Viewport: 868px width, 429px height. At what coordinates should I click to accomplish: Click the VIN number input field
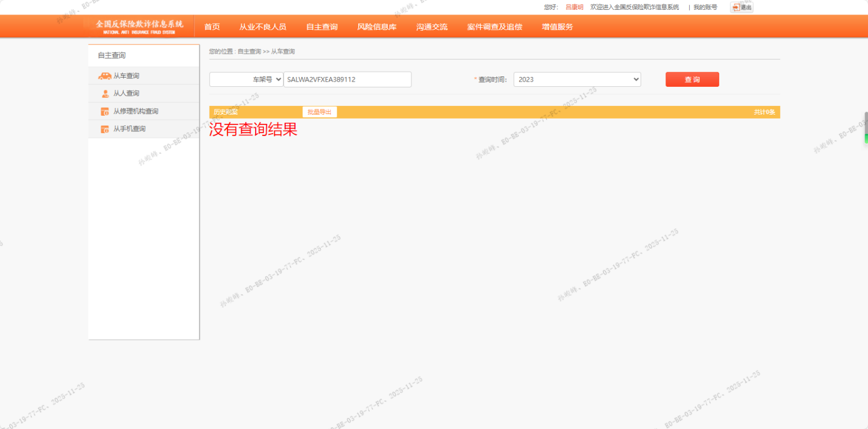347,79
